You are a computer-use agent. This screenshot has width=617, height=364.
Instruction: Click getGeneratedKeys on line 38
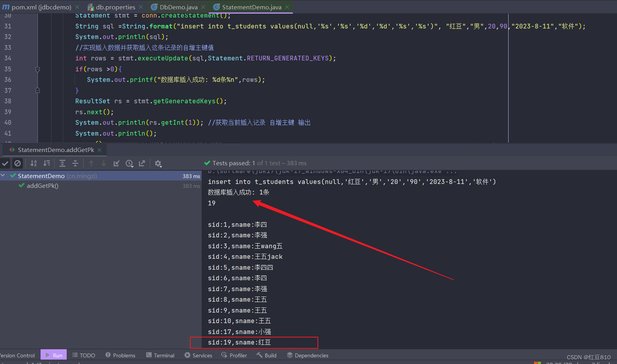[184, 101]
